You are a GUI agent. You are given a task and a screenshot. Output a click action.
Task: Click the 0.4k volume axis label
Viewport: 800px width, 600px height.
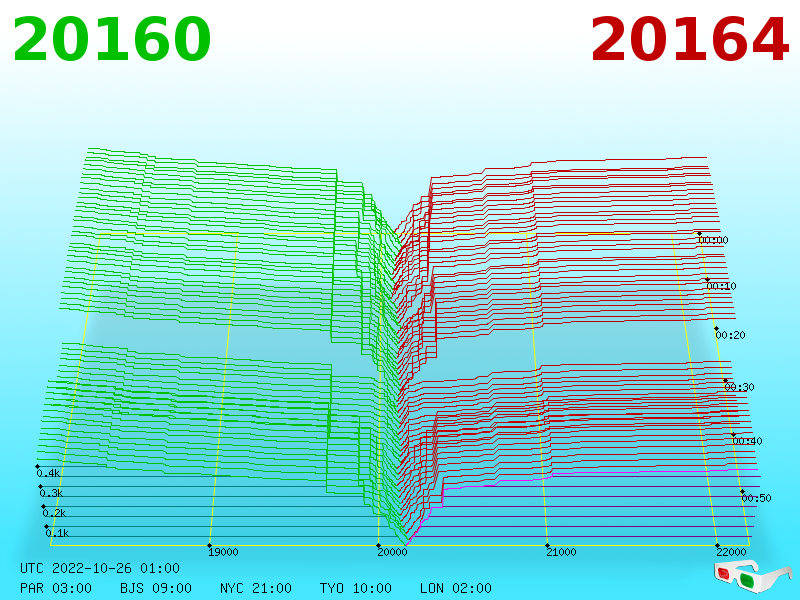tap(48, 473)
